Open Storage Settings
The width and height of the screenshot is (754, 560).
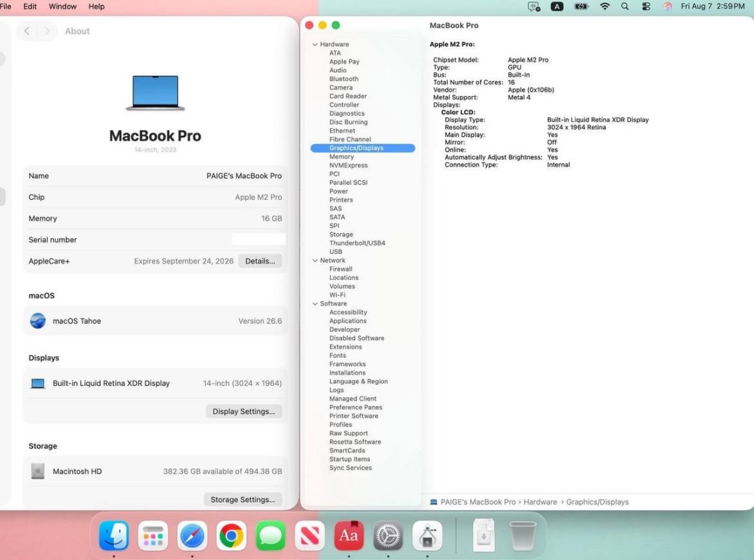[x=243, y=499]
